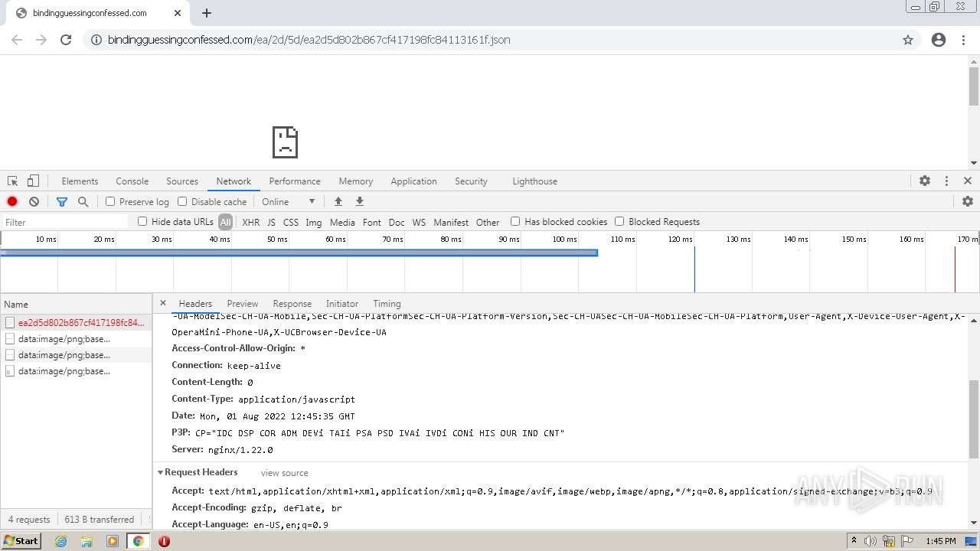This screenshot has height=551, width=980.
Task: Select the All filter type
Action: pos(225,222)
